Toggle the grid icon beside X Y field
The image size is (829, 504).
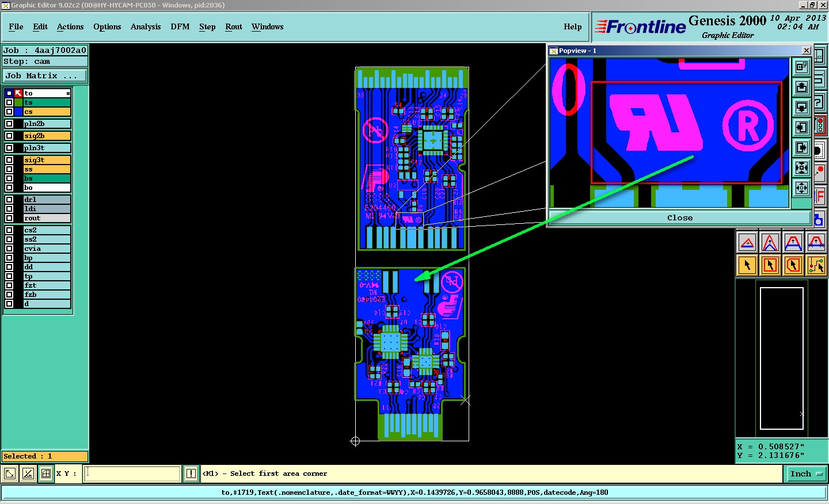click(46, 474)
